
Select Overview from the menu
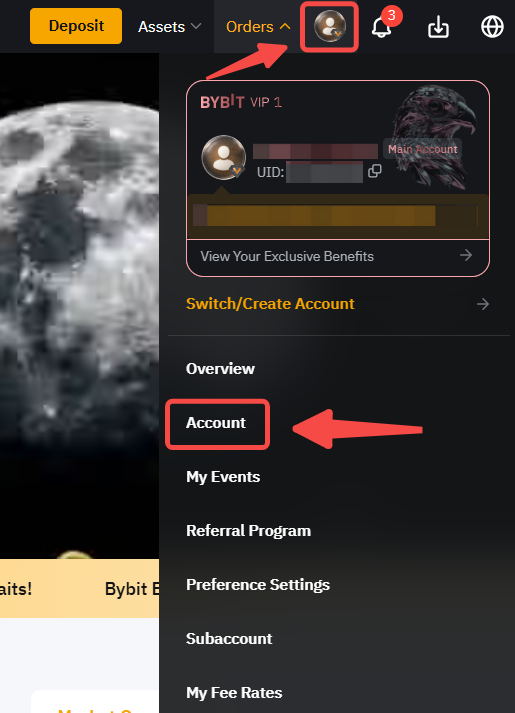(x=220, y=368)
